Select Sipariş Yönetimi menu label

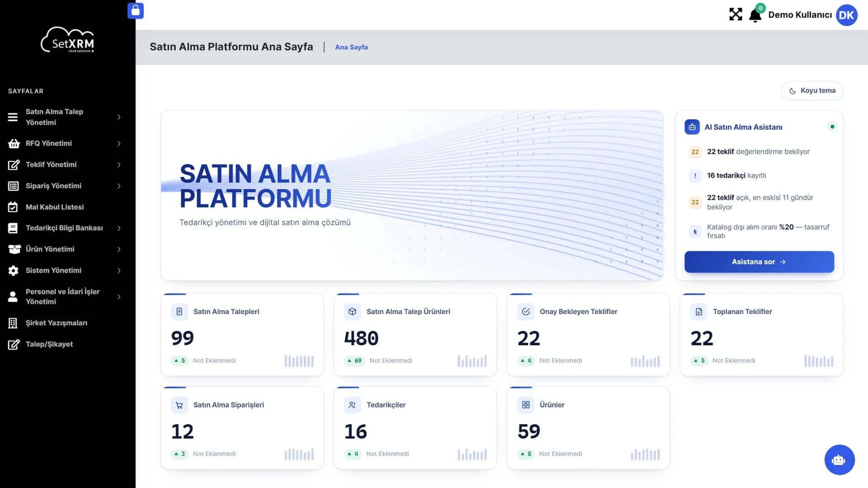coord(53,186)
